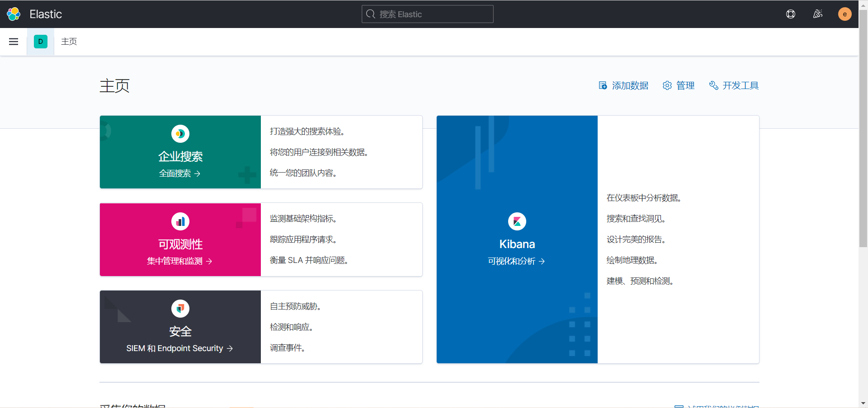868x408 pixels.
Task: Open the hamburger navigation menu
Action: (14, 42)
